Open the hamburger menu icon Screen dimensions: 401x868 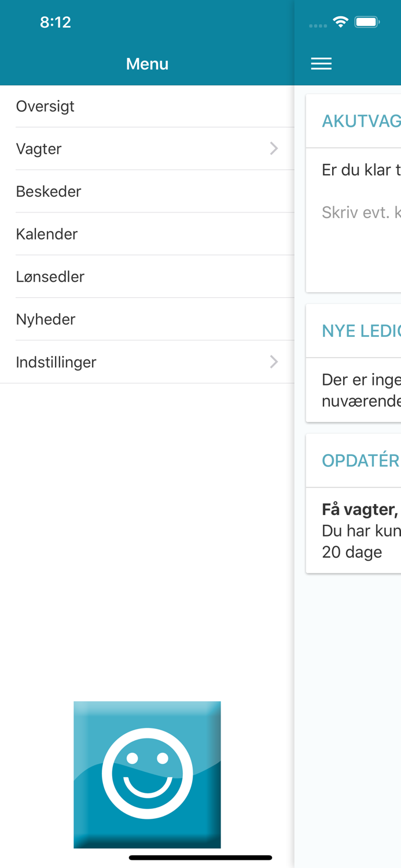pyautogui.click(x=321, y=63)
